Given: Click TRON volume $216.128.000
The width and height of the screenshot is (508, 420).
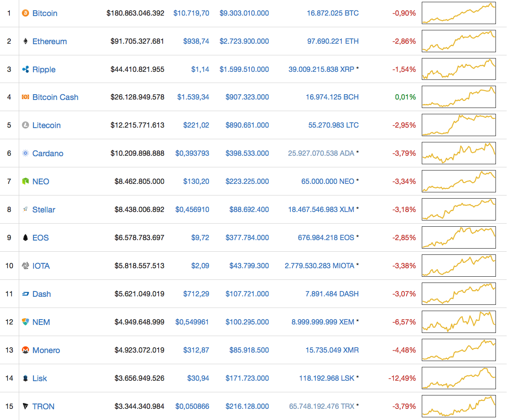Looking at the screenshot, I should click(247, 407).
